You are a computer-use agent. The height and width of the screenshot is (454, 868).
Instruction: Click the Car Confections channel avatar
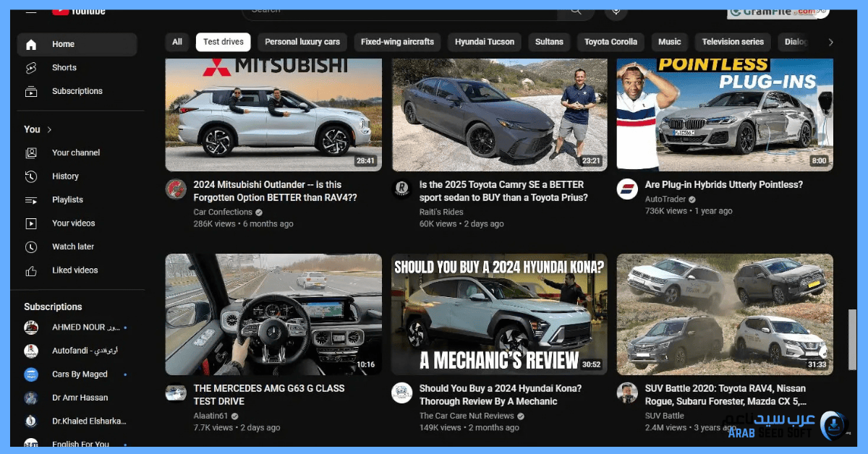tap(176, 189)
